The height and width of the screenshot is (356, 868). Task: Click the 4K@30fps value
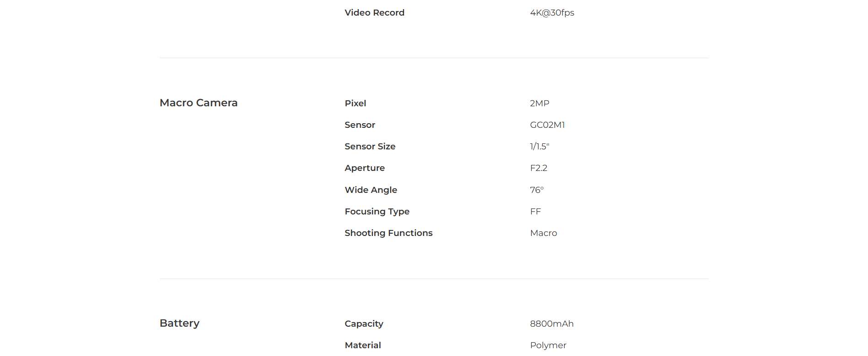(552, 13)
